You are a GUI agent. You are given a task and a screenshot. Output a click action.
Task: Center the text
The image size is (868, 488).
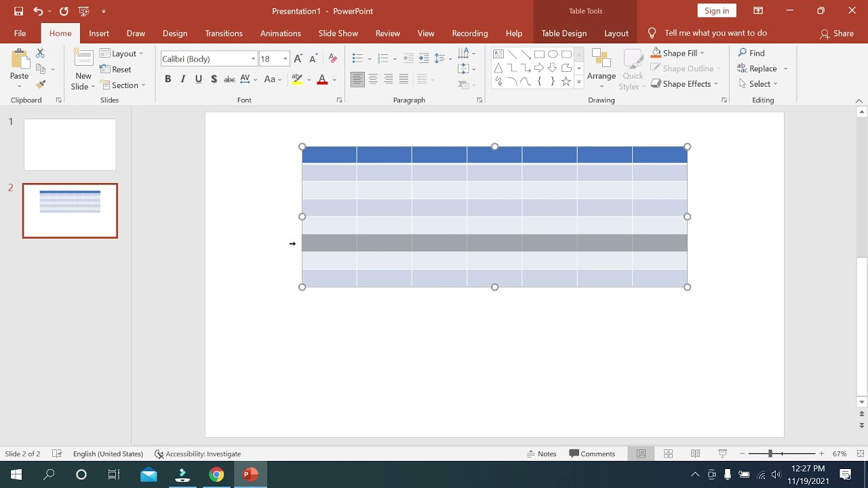point(373,79)
